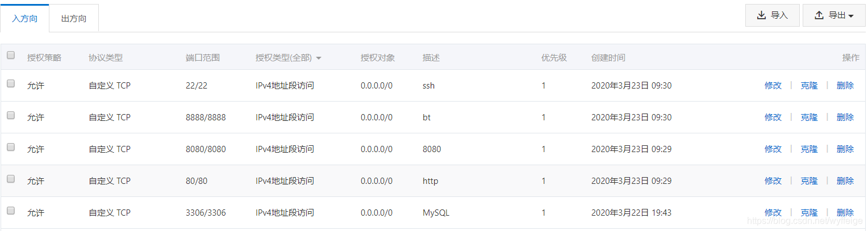The image size is (868, 231).
Task: Check the box for the ssh rule
Action: pyautogui.click(x=11, y=83)
